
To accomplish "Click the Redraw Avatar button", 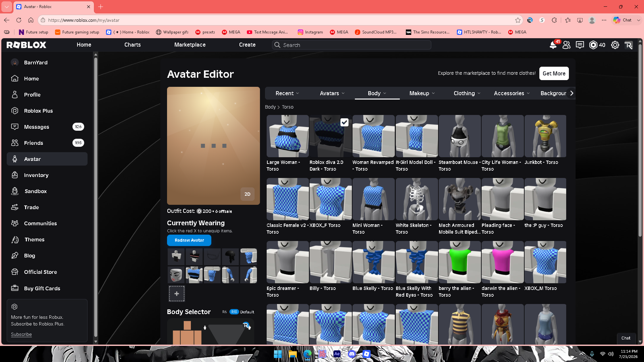I will click(x=189, y=240).
